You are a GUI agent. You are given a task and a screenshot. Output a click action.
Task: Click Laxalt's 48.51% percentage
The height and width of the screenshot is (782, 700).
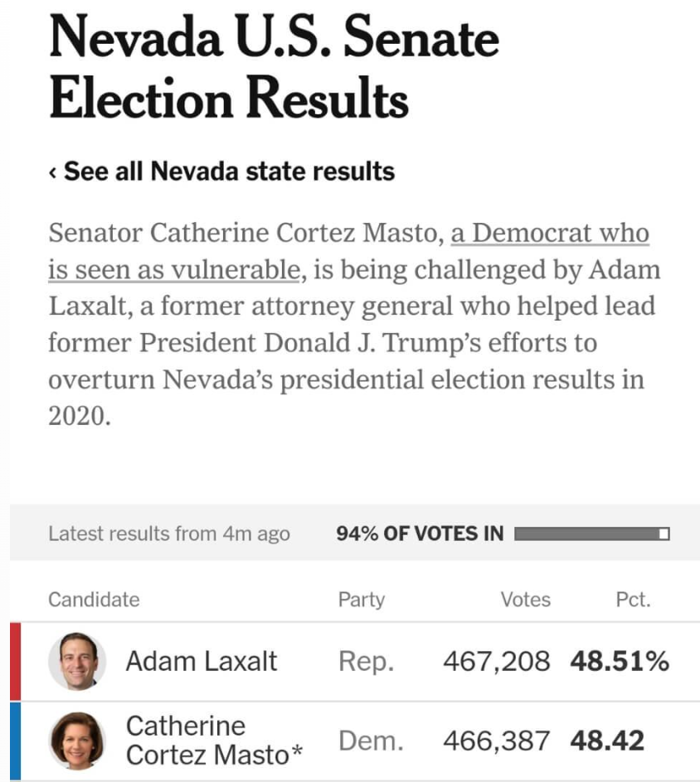tap(619, 661)
